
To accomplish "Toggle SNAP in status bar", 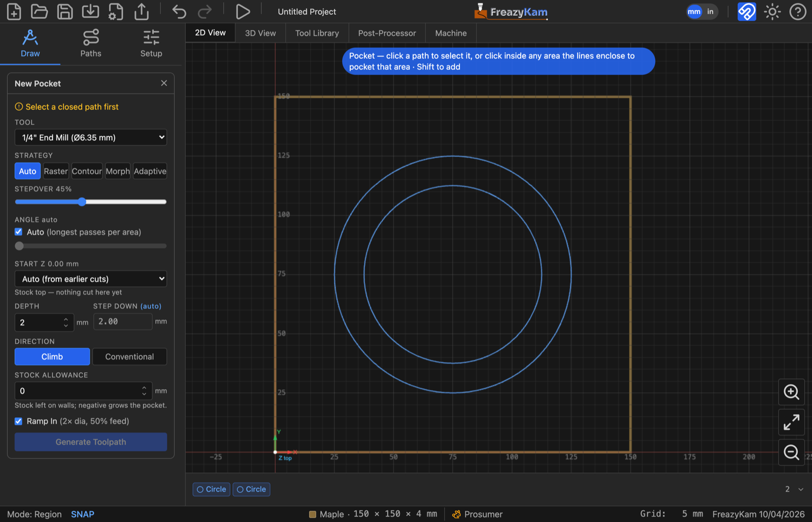I will (x=83, y=514).
